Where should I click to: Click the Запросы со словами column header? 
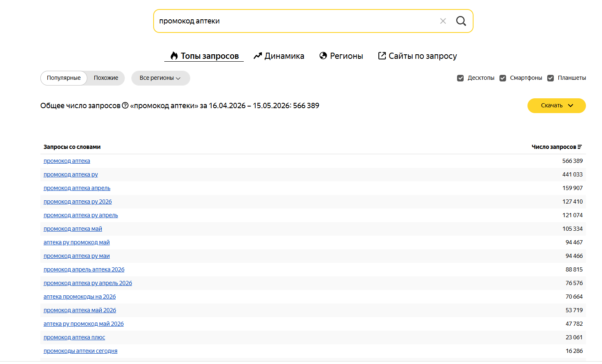72,147
